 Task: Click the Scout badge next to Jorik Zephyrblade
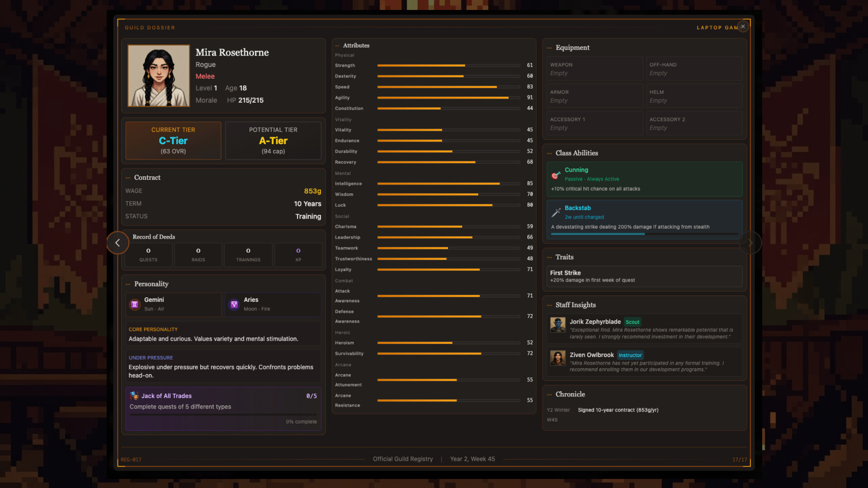point(632,322)
